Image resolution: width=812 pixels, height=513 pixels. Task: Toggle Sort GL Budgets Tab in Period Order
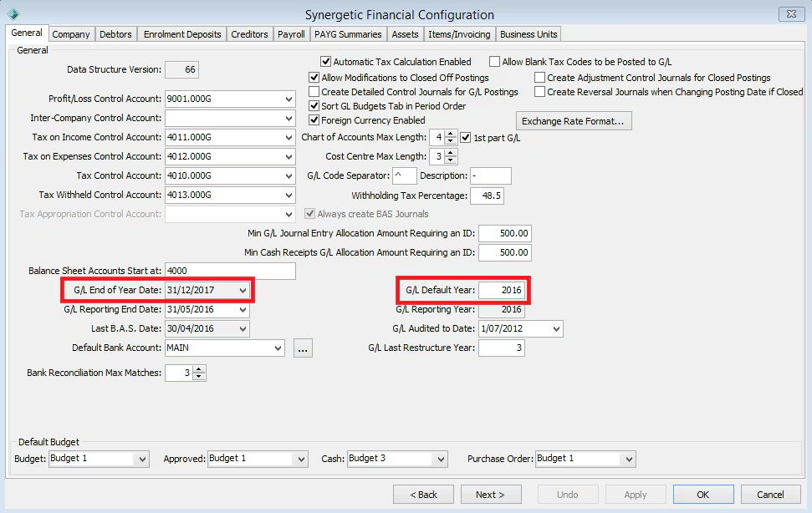tap(314, 106)
